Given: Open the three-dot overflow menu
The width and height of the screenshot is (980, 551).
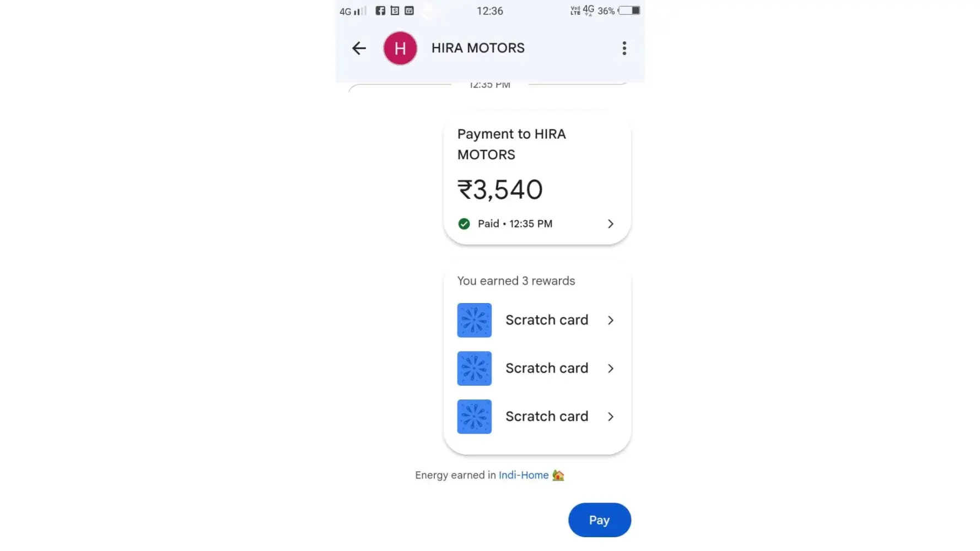Looking at the screenshot, I should [624, 48].
